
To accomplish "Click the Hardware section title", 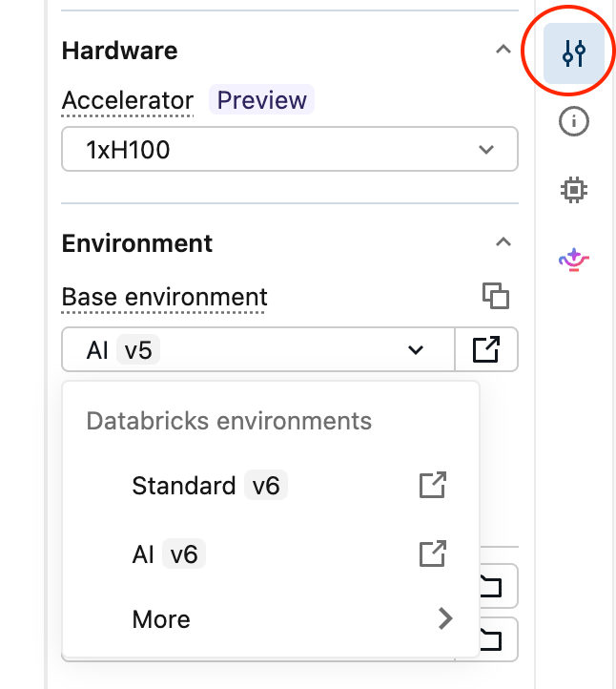I will pos(119,51).
